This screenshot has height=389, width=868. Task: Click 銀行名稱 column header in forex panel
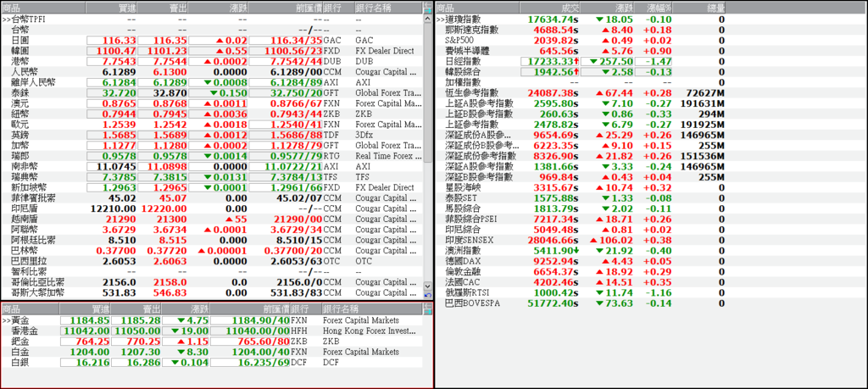point(388,8)
